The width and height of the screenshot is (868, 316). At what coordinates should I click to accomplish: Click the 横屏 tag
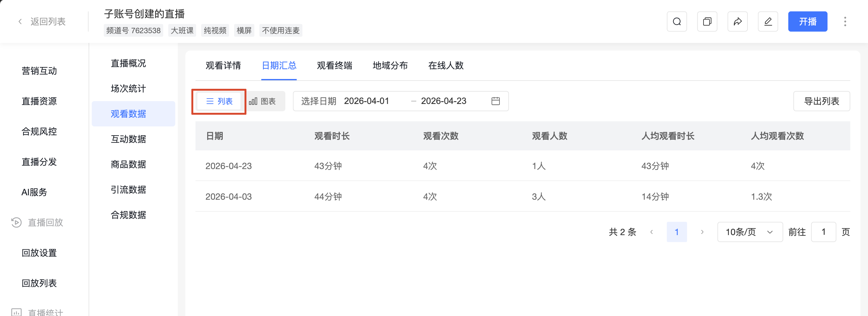pyautogui.click(x=244, y=31)
